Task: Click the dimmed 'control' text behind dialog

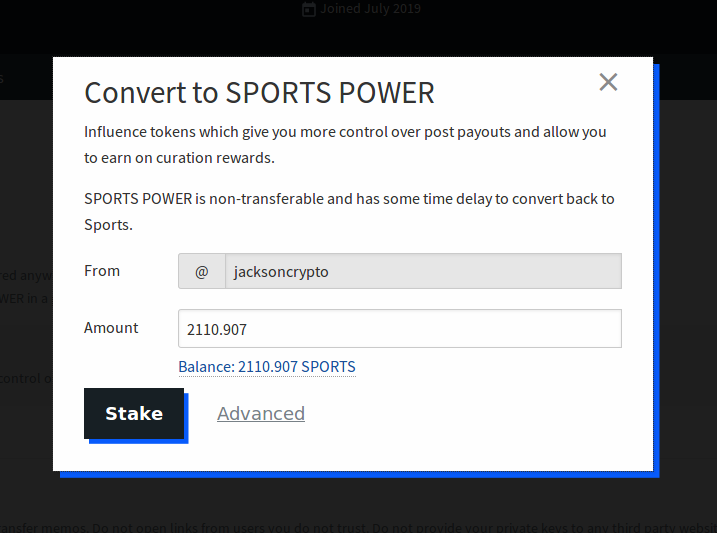Action: (x=26, y=378)
